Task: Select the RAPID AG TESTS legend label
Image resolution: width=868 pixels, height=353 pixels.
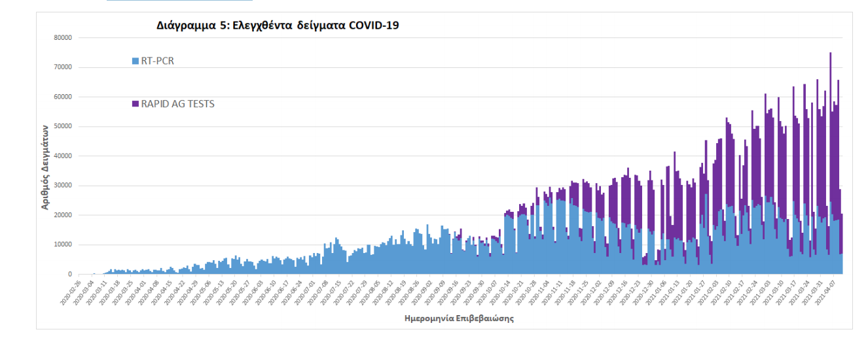Action: point(177,104)
